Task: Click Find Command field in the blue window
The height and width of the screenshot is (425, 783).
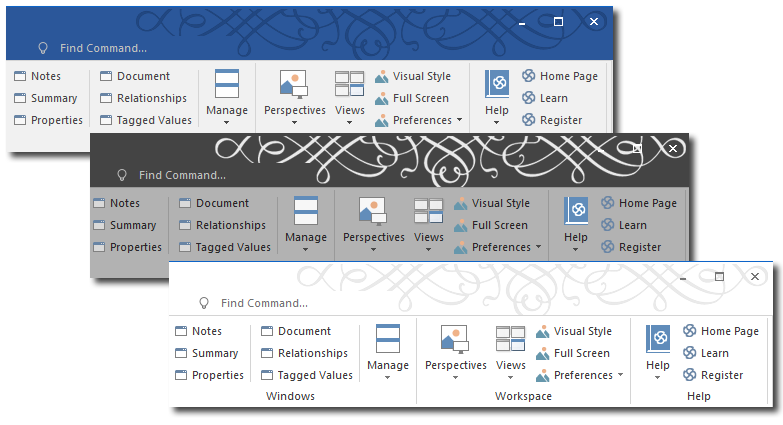Action: coord(103,48)
